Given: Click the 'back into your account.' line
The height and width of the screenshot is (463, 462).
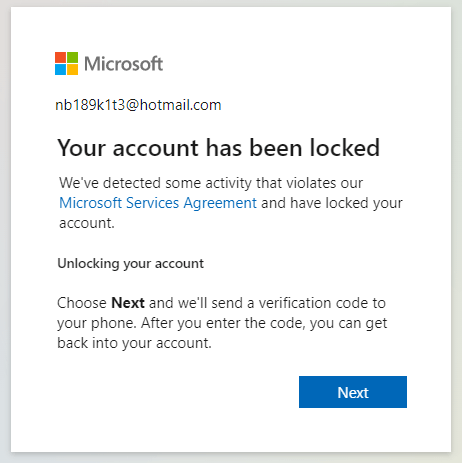Looking at the screenshot, I should [x=134, y=343].
